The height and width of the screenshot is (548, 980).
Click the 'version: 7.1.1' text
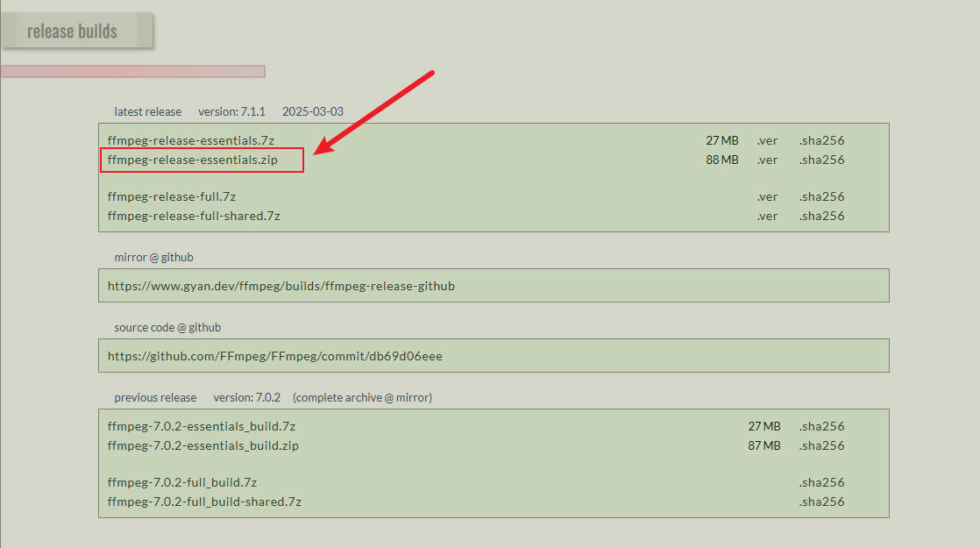click(232, 112)
